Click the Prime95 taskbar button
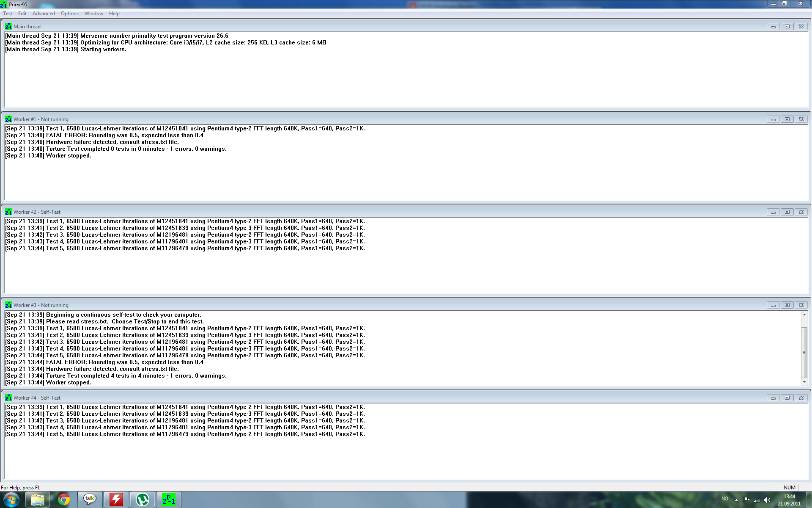Screen dimensions: 812x508 (x=169, y=500)
